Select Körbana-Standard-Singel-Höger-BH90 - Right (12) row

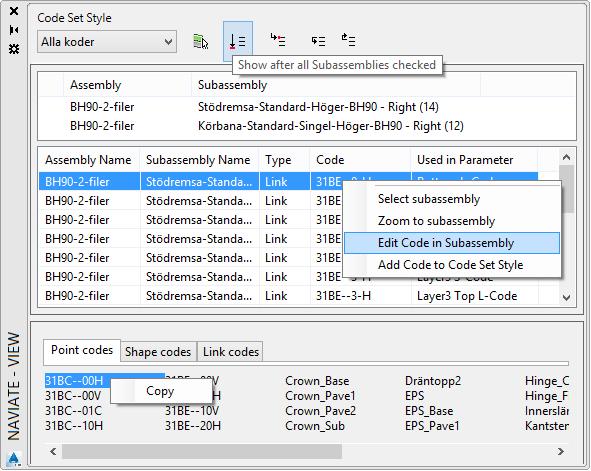[x=307, y=126]
